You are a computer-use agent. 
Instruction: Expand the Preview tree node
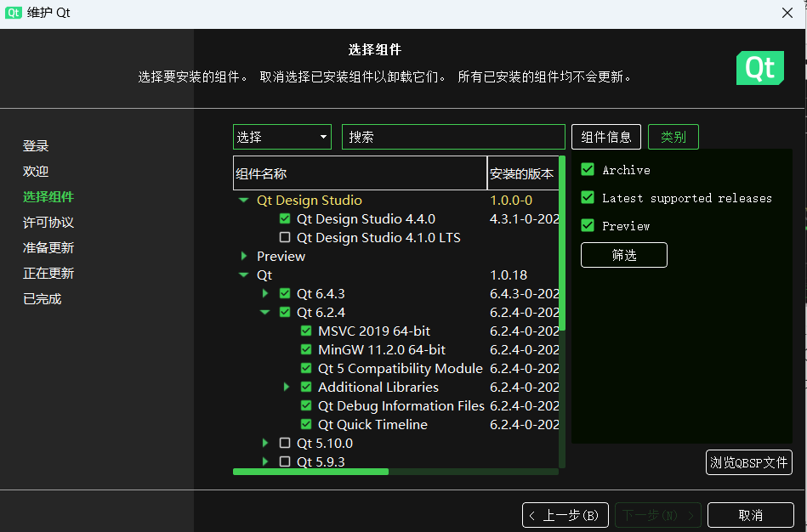pos(244,256)
